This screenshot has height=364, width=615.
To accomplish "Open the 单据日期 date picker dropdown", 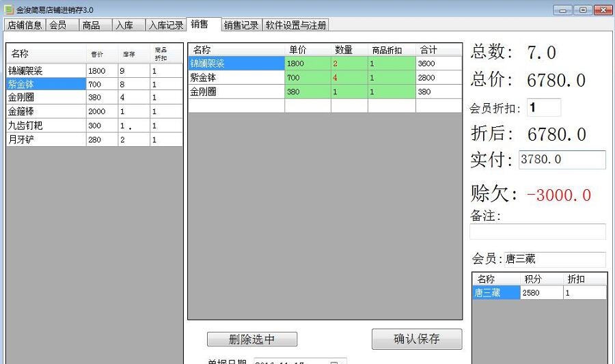I will pyautogui.click(x=334, y=362).
